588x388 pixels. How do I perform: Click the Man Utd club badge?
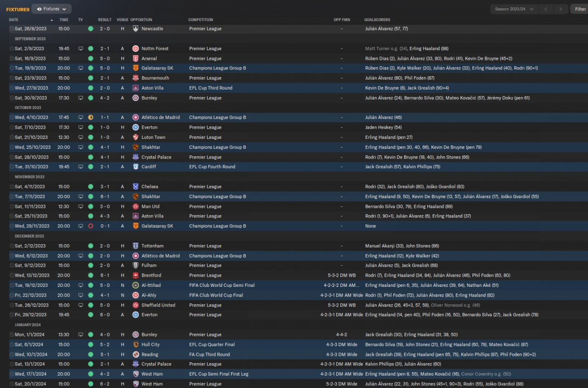coord(136,206)
